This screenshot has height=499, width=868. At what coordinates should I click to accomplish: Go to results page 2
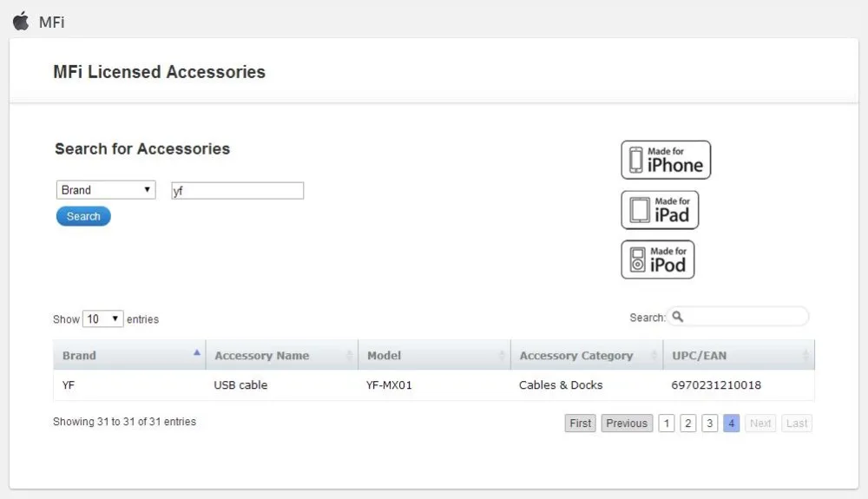pos(688,423)
